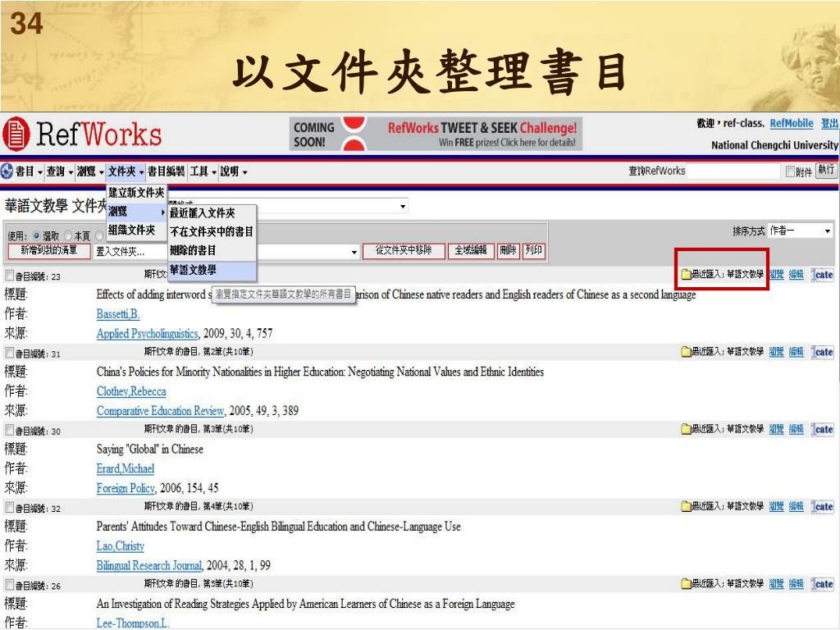The height and width of the screenshot is (630, 840).
Task: Click 從文件夾中移除 button
Action: click(404, 251)
